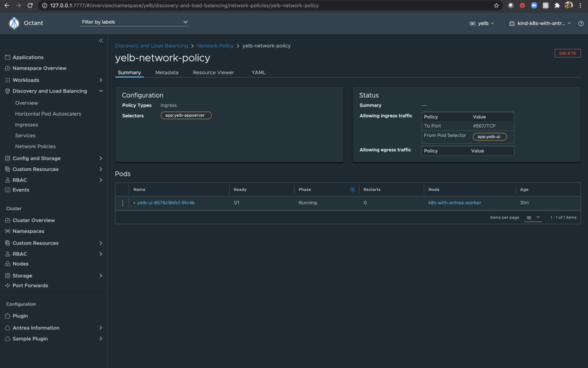Open the yelb-ui-8576c9bfcf-9hr4k pod link
Image resolution: width=588 pixels, height=368 pixels.
pos(166,203)
